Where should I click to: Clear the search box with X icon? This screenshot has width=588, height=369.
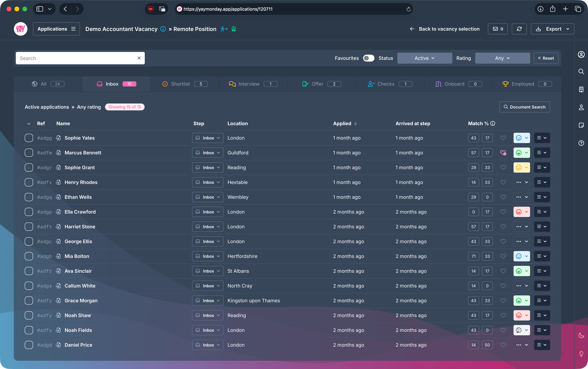tap(139, 58)
